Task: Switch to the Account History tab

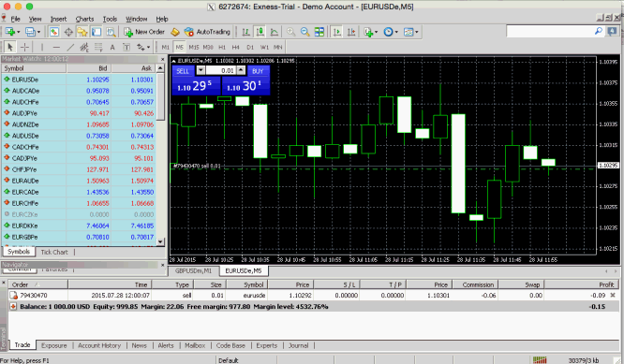Action: 99,345
